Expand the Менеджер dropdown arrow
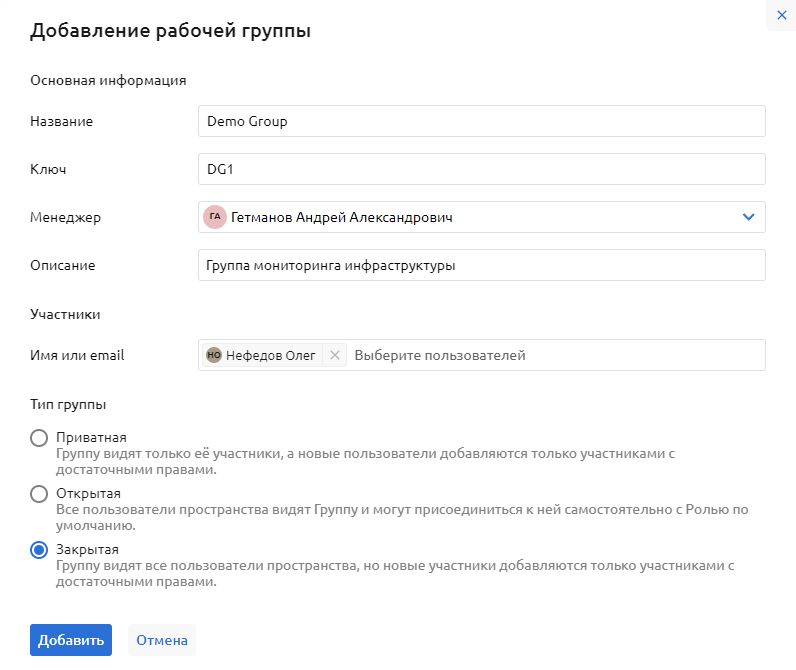 tap(748, 217)
